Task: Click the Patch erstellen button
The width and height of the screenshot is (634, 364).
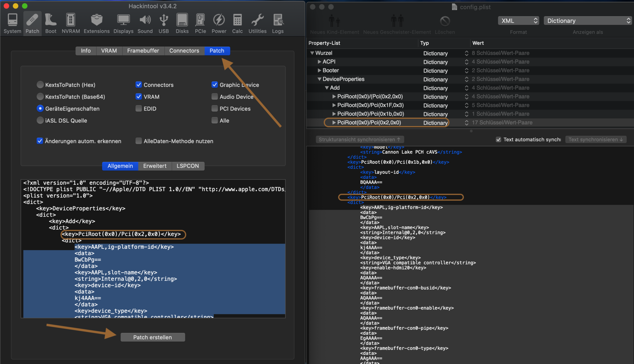Action: [153, 337]
